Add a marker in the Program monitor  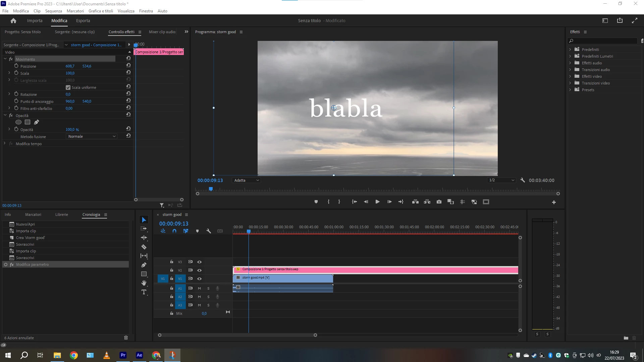[x=316, y=202]
